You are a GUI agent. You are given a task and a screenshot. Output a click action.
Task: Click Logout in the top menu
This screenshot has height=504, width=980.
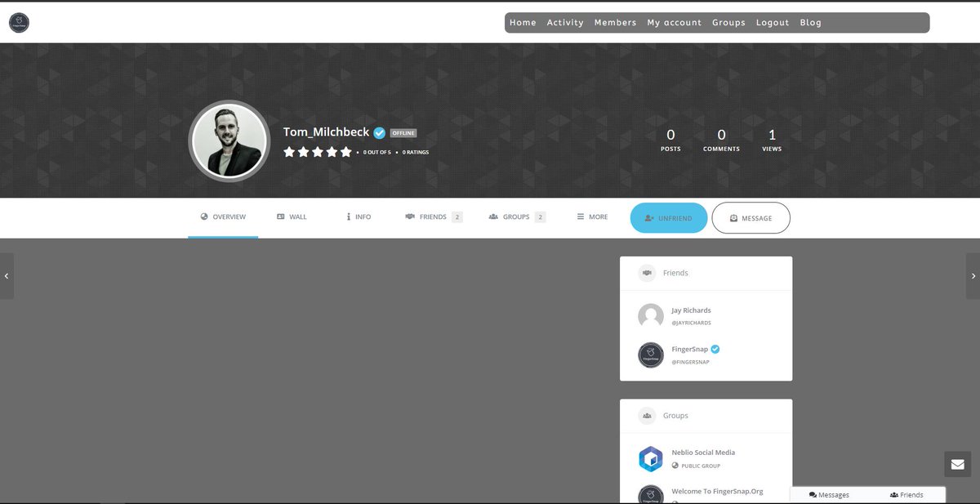click(x=773, y=23)
